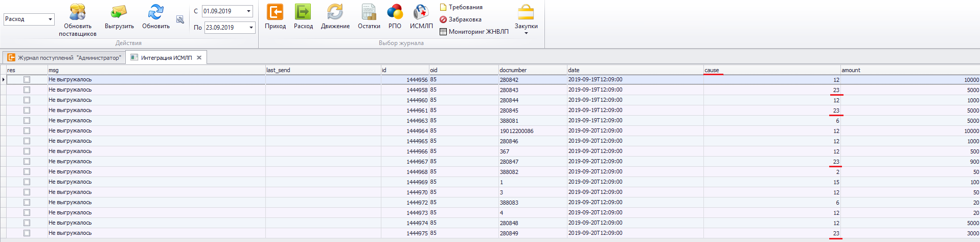980x242 pixels.
Task: Select the checkbox for row id 1444975
Action: pos(27,233)
